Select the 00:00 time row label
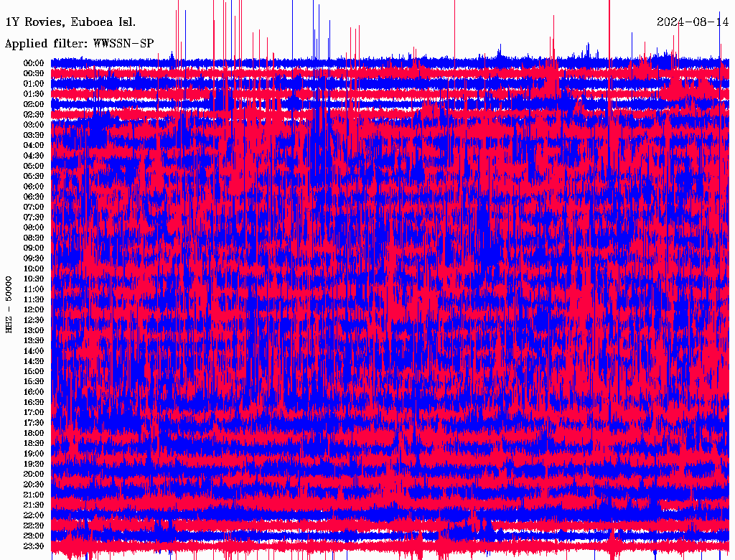735x560 pixels. click(34, 63)
